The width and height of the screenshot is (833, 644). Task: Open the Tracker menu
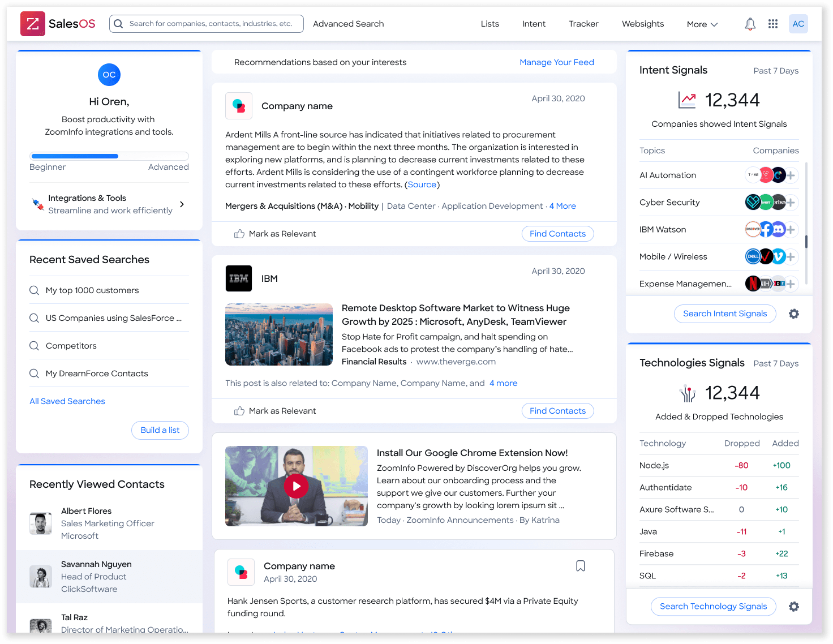583,24
